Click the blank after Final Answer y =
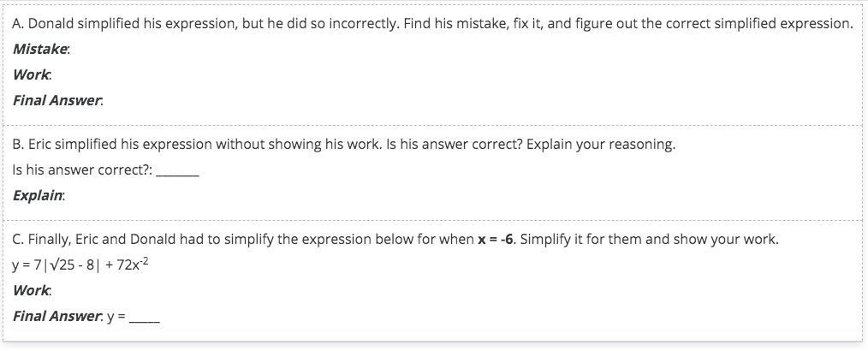This screenshot has height=351, width=868. pyautogui.click(x=145, y=317)
